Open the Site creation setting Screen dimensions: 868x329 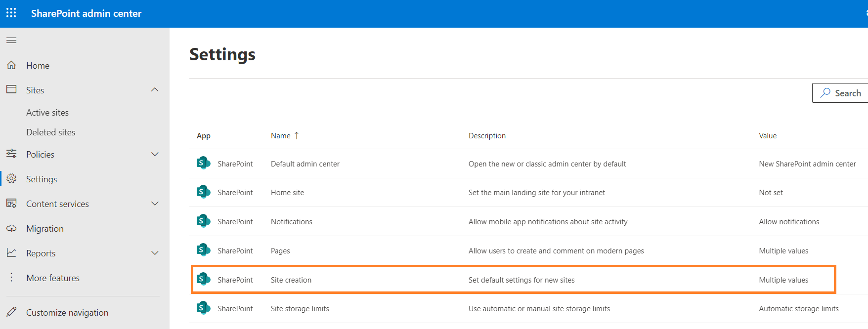click(x=291, y=280)
